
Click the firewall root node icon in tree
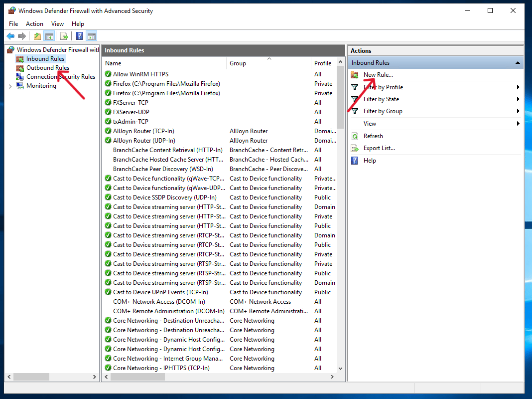11,50
